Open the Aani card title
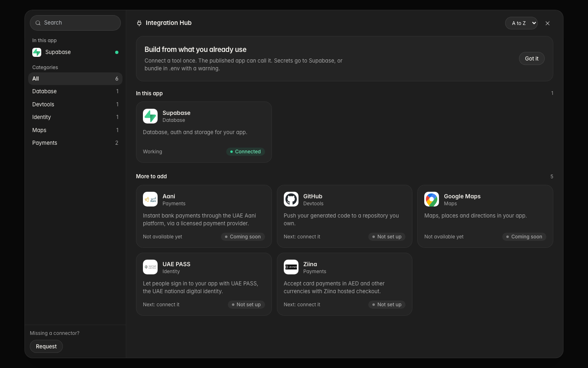The height and width of the screenshot is (368, 588). click(169, 196)
